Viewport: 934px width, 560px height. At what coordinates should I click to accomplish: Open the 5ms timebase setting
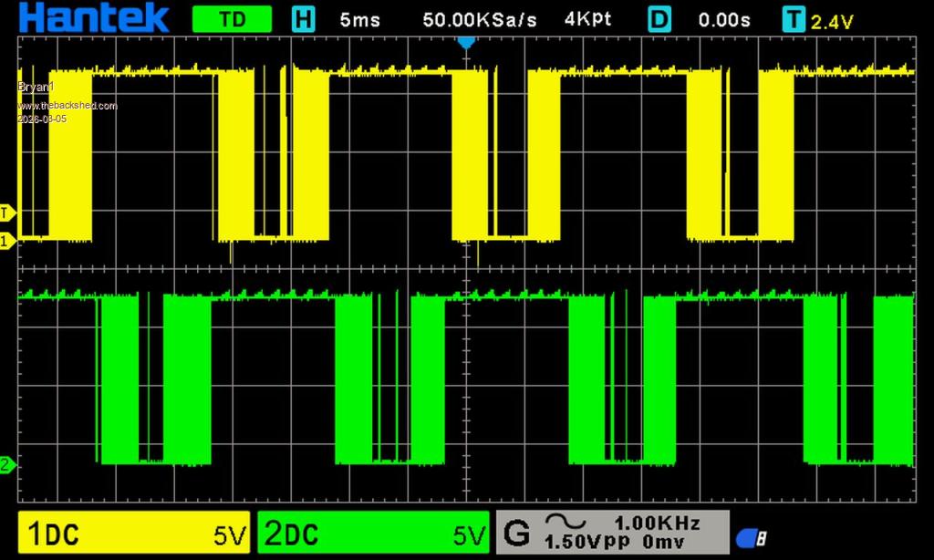click(x=359, y=20)
